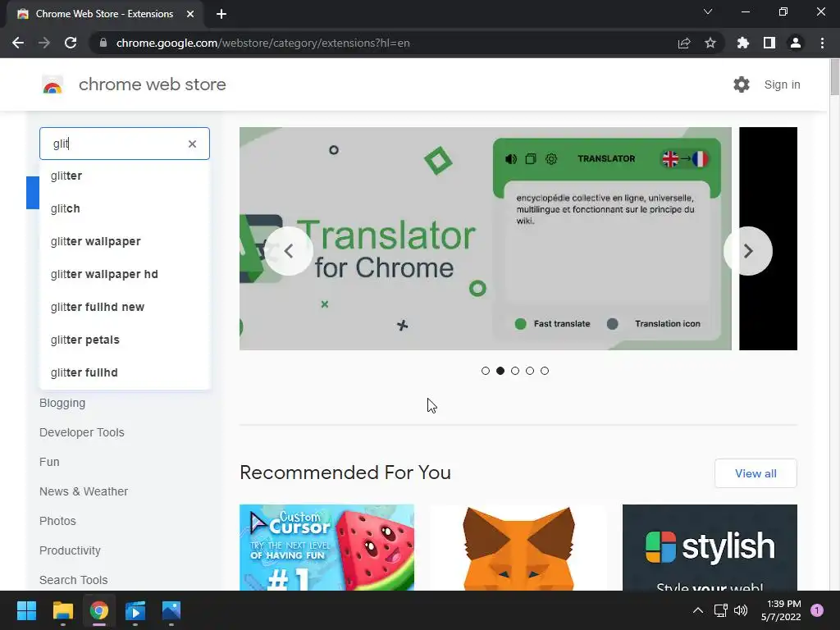Reload the current page
This screenshot has width=840, height=630.
71,43
